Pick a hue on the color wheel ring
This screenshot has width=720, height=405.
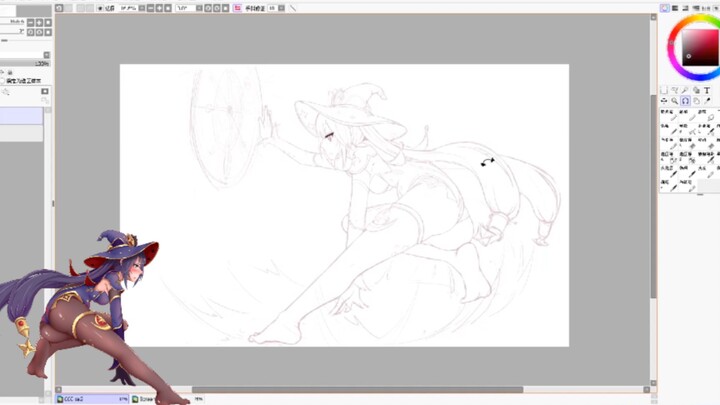click(x=672, y=43)
